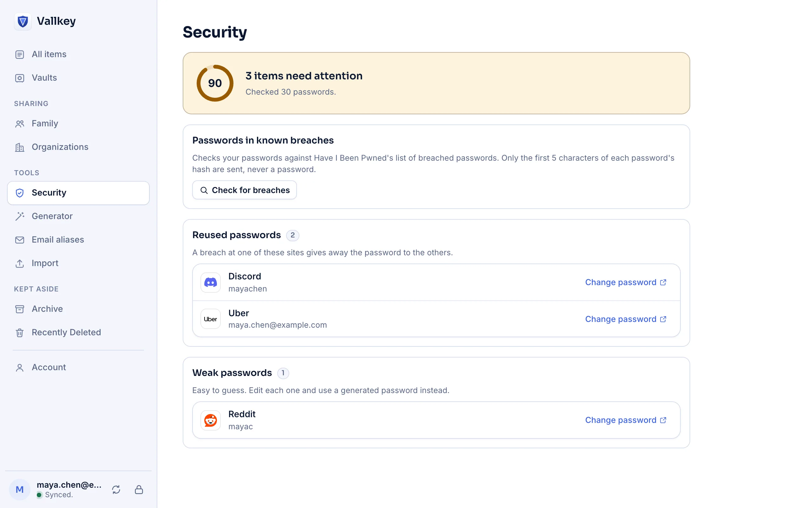Click the security score 90 ring
Image resolution: width=812 pixels, height=508 pixels.
[x=215, y=83]
